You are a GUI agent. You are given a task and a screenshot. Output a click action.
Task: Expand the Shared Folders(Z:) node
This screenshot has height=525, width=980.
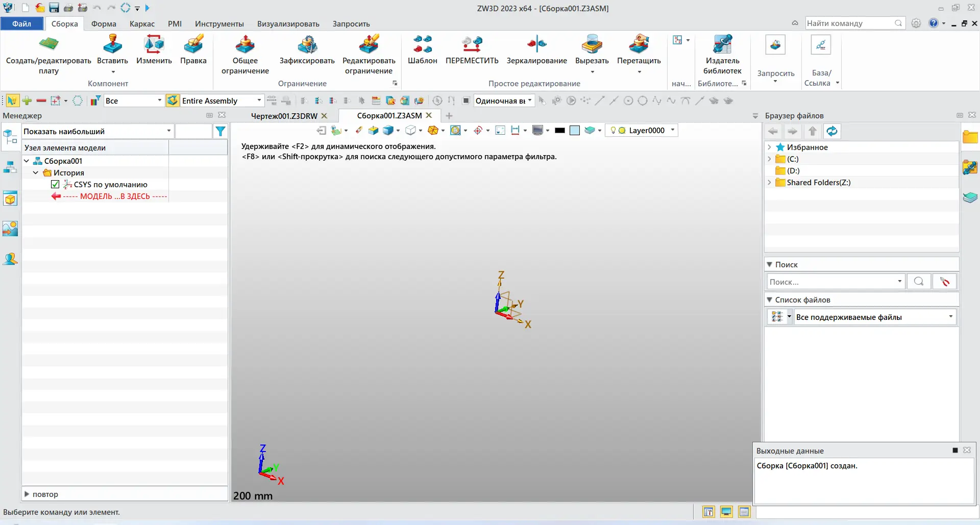(x=769, y=183)
